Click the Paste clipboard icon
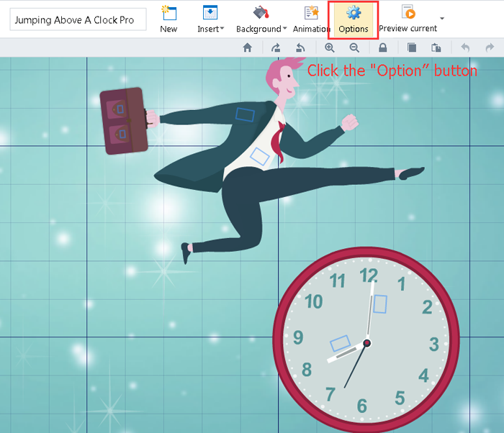Screen dimensions: 504x433 point(436,47)
